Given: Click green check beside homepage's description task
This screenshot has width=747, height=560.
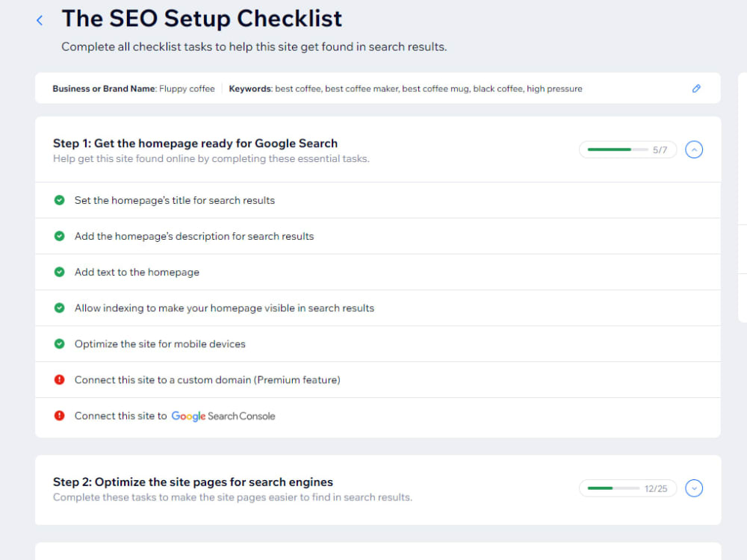Looking at the screenshot, I should coord(60,236).
